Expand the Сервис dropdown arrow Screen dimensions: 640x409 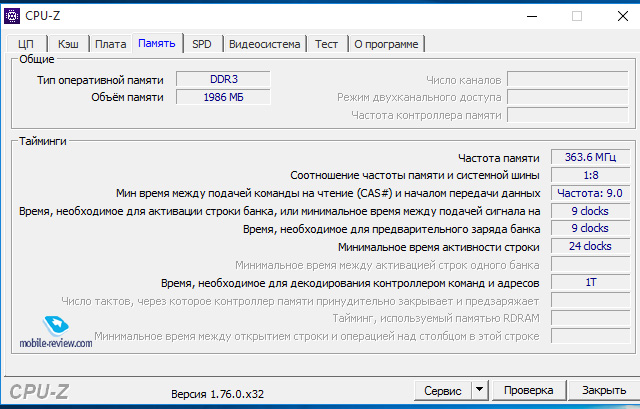click(x=480, y=391)
